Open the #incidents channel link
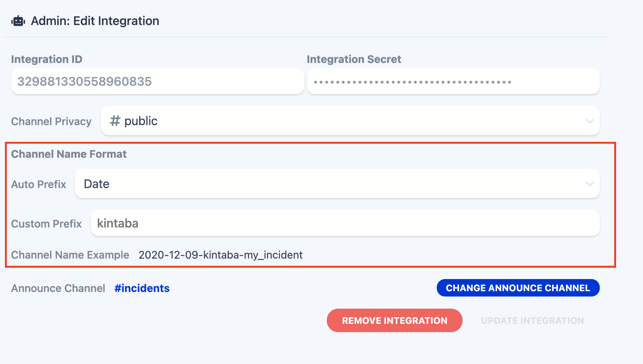Viewport: 643px width, 364px height. click(x=142, y=288)
